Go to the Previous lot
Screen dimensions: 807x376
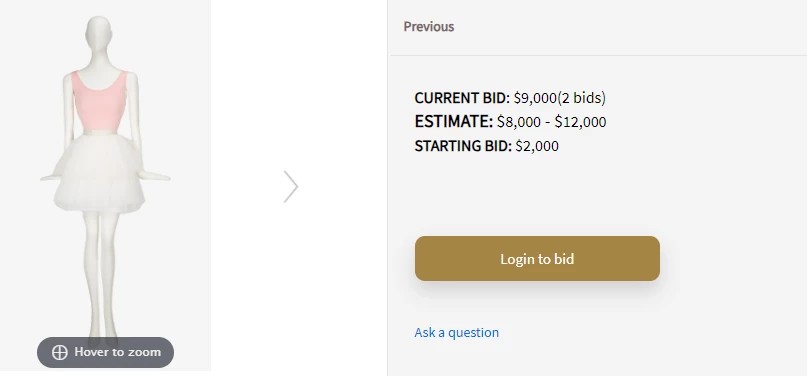[429, 27]
